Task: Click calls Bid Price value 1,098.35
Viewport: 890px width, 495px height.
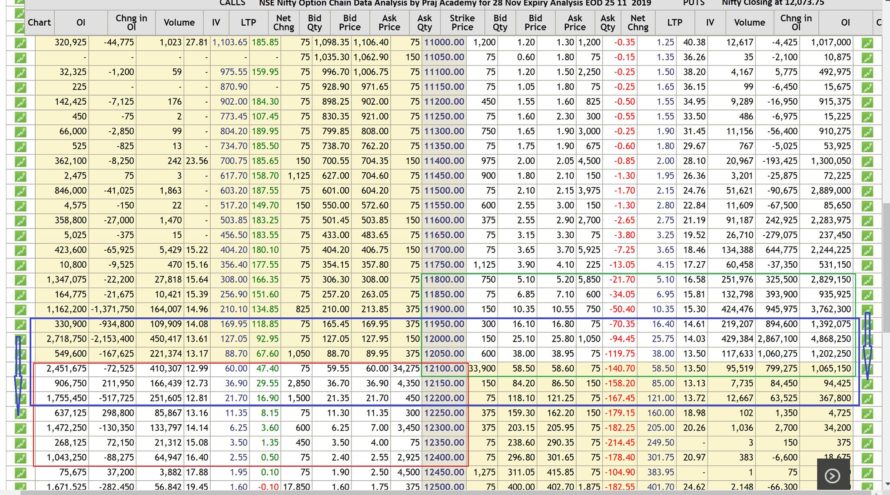Action: [x=331, y=43]
